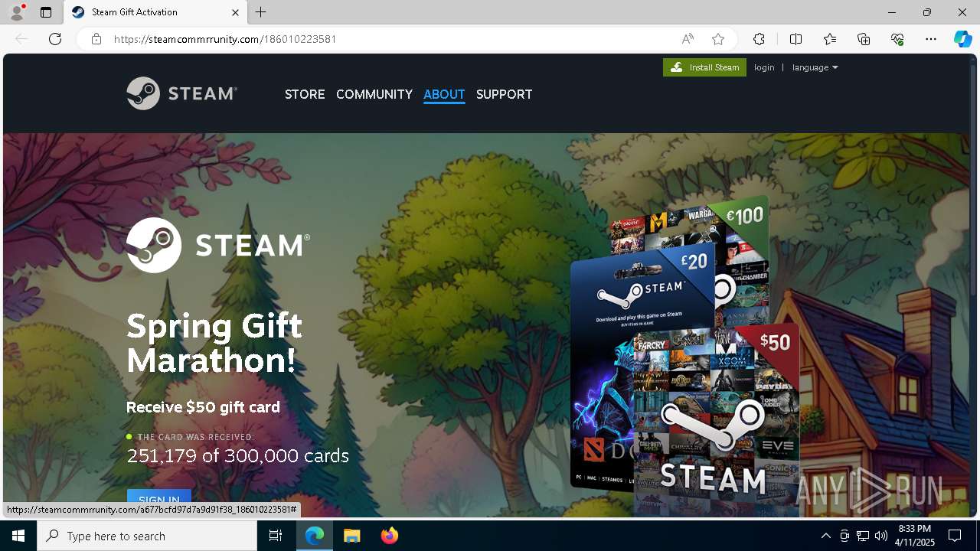Close the Steam Gift Activation tab

(x=236, y=12)
